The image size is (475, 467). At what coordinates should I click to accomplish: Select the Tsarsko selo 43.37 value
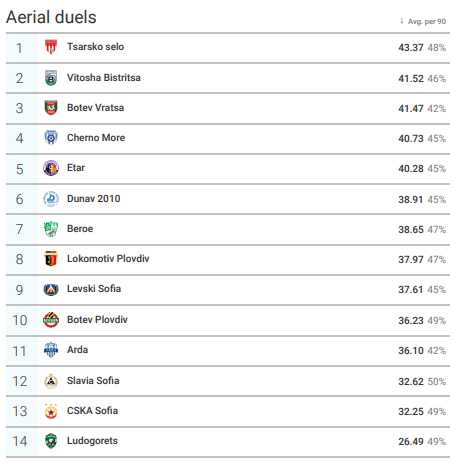[x=411, y=48]
